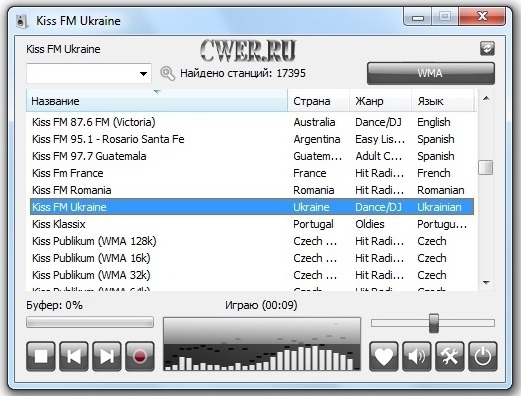Open settings with the tools icon

click(450, 356)
